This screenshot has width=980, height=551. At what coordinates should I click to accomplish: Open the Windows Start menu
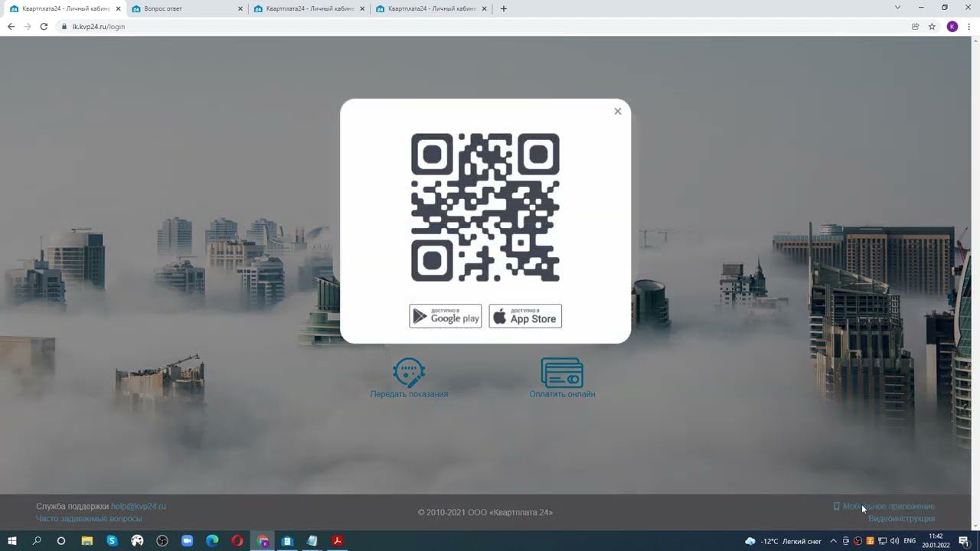point(12,541)
